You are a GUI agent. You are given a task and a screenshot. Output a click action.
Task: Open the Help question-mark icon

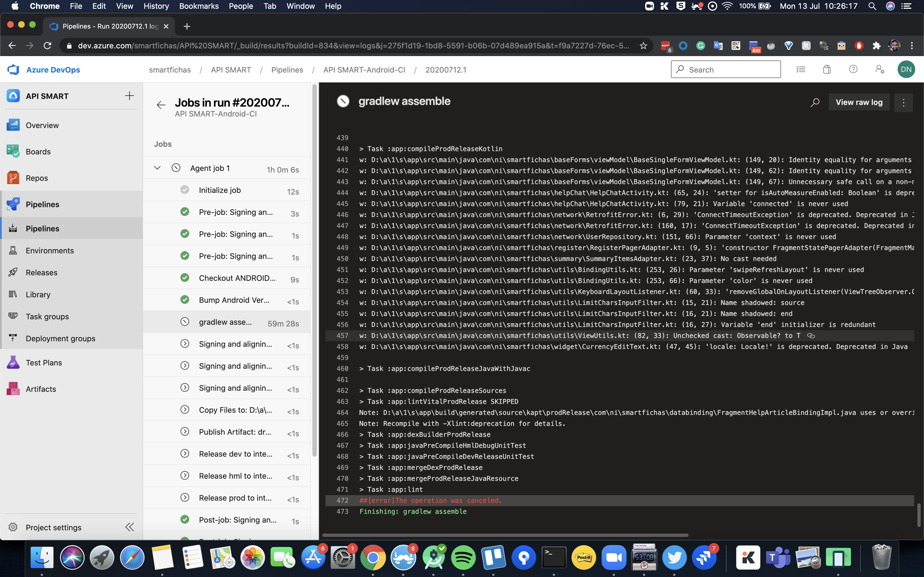point(853,70)
